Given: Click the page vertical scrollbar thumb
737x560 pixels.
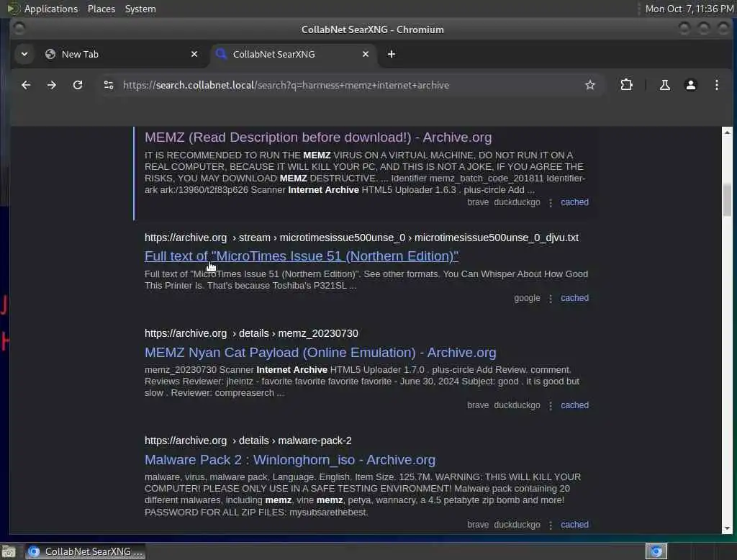Looking at the screenshot, I should coord(727,199).
